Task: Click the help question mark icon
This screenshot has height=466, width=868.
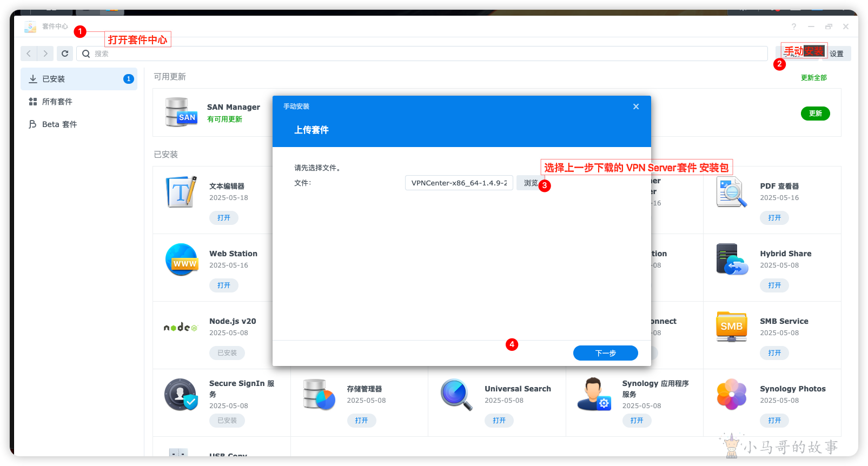Action: tap(794, 26)
